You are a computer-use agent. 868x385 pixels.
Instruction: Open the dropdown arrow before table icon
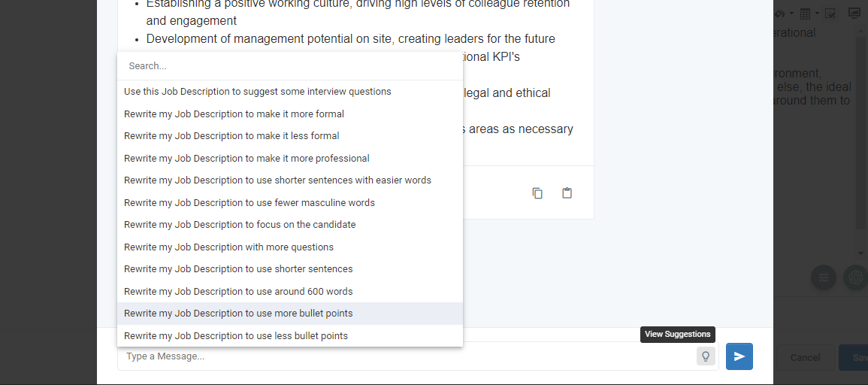click(791, 14)
